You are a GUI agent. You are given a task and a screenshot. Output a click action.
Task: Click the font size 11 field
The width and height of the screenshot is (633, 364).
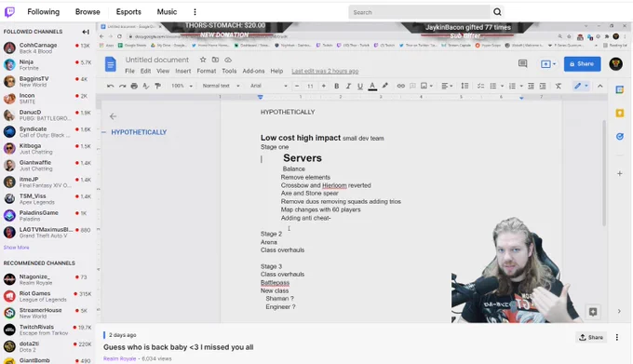[x=310, y=86]
